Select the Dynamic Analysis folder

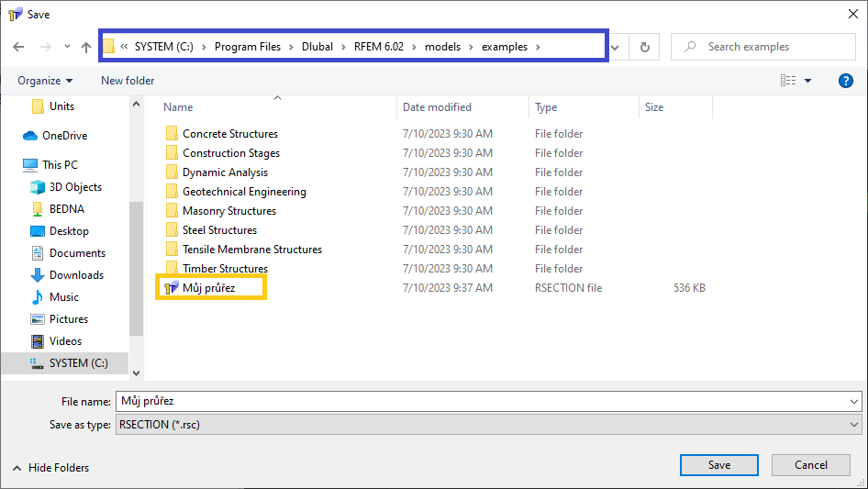pyautogui.click(x=226, y=172)
